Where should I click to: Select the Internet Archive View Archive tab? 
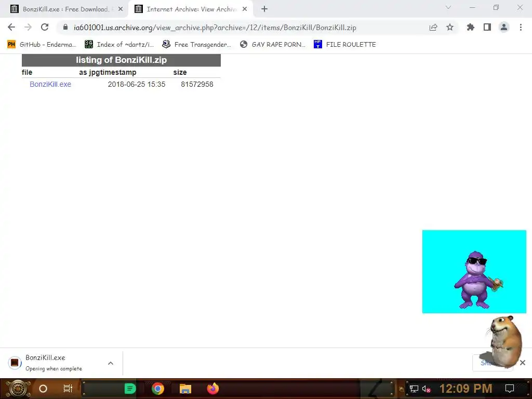click(190, 9)
